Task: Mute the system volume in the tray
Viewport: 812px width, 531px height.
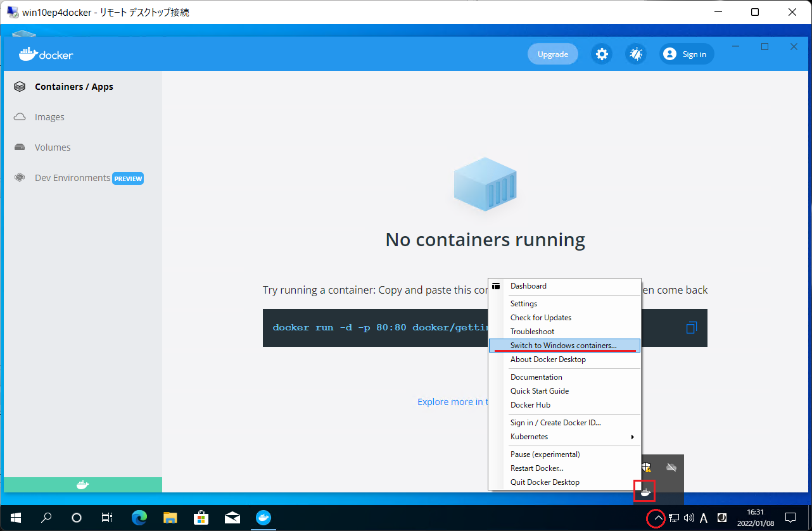Action: click(x=688, y=518)
